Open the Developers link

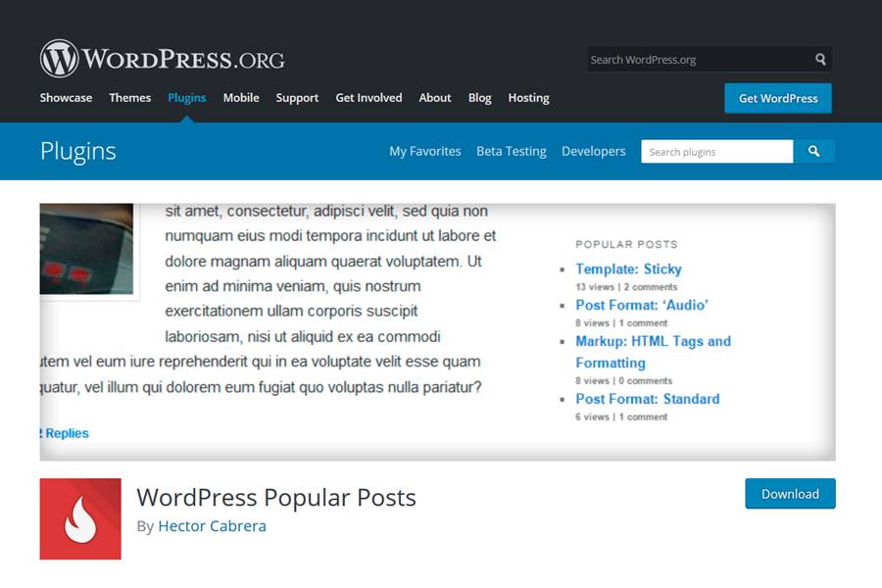point(594,151)
